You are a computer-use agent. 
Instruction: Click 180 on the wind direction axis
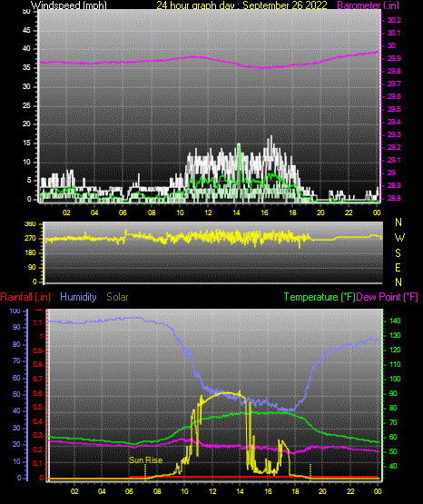(30, 253)
